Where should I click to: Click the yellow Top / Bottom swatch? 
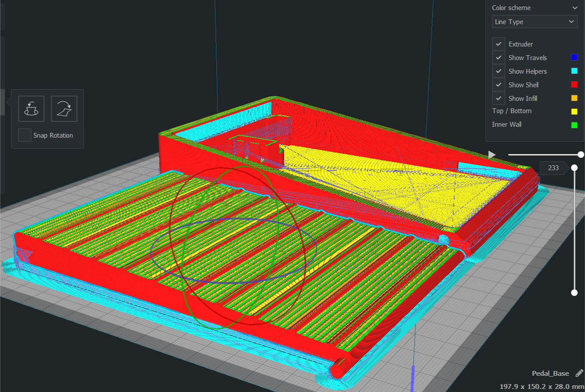pyautogui.click(x=574, y=111)
